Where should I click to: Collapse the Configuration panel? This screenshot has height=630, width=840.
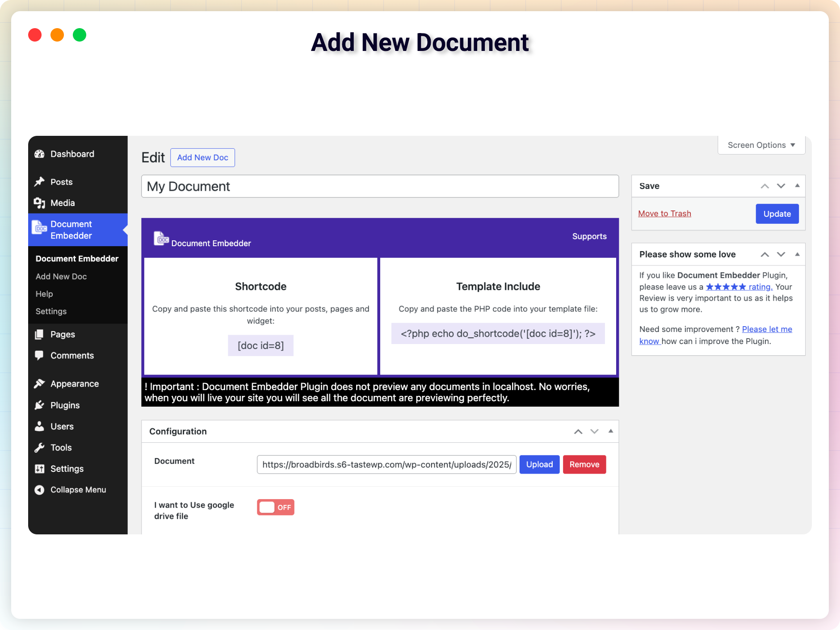(x=610, y=431)
